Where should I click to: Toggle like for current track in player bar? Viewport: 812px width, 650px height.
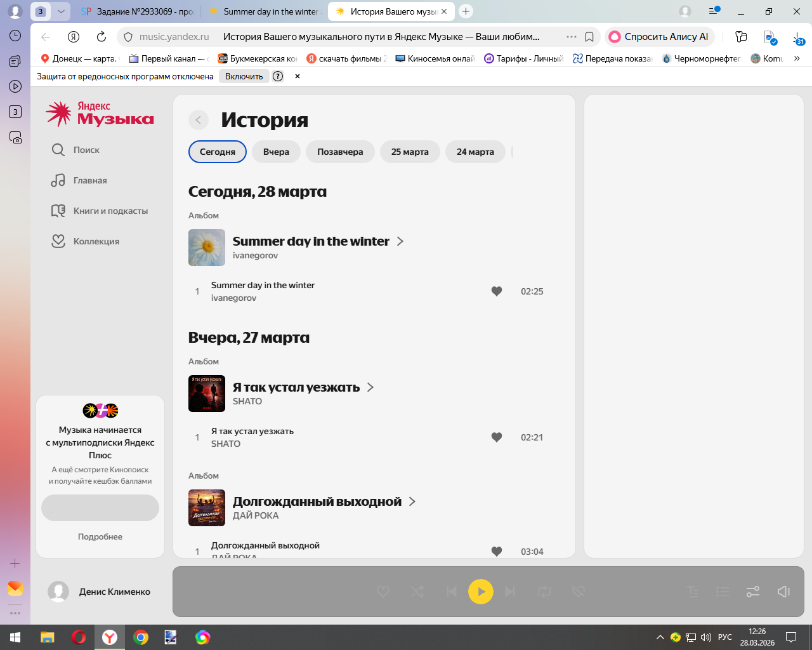coord(383,592)
